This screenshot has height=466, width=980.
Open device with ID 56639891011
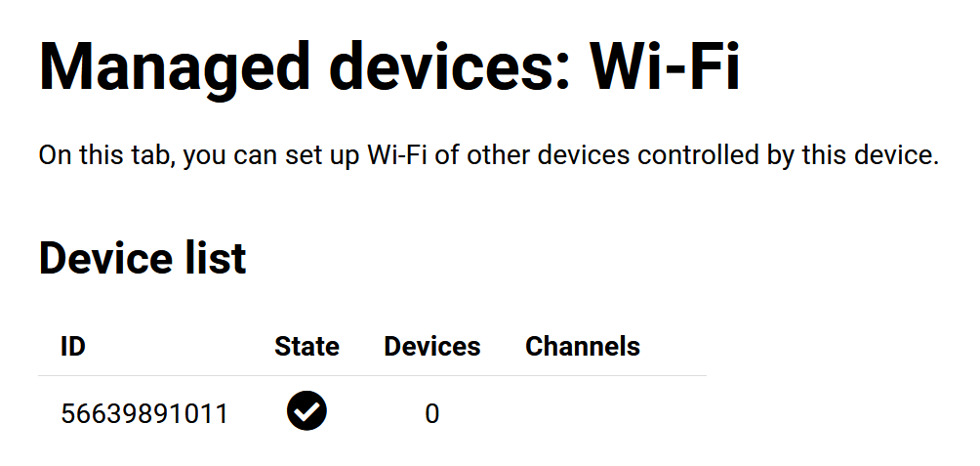(x=144, y=414)
